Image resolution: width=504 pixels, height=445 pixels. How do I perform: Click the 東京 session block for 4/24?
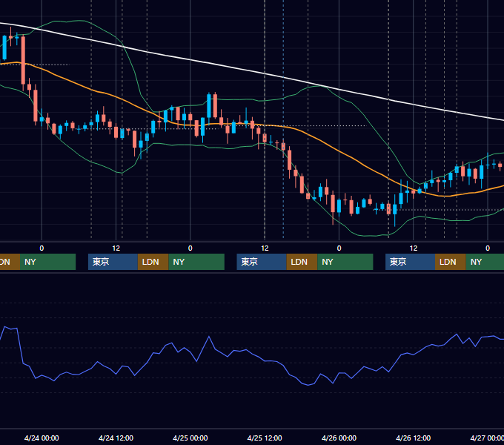click(113, 262)
